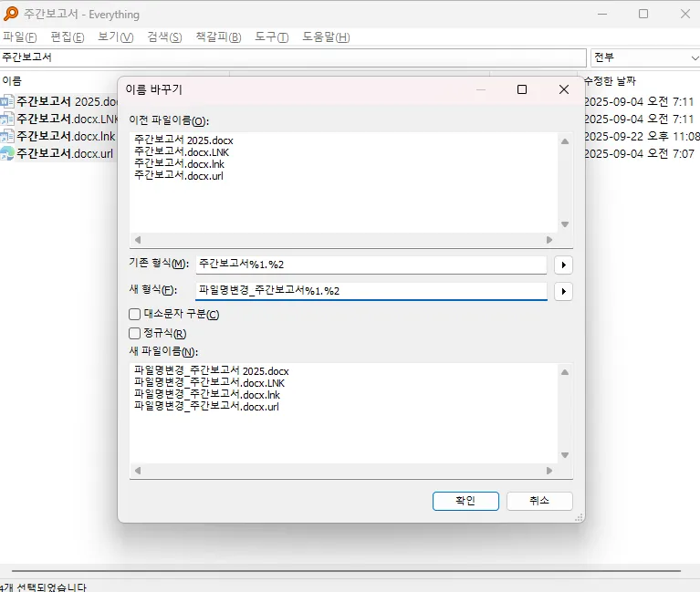Maximize the 이름 바꾸기 dialog
This screenshot has width=700, height=592.
point(521,89)
